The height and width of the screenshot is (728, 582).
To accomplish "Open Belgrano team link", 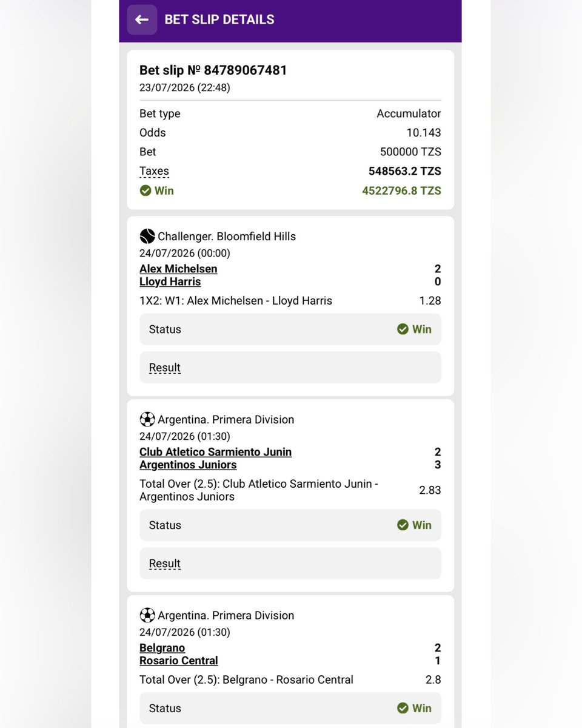I will point(162,648).
